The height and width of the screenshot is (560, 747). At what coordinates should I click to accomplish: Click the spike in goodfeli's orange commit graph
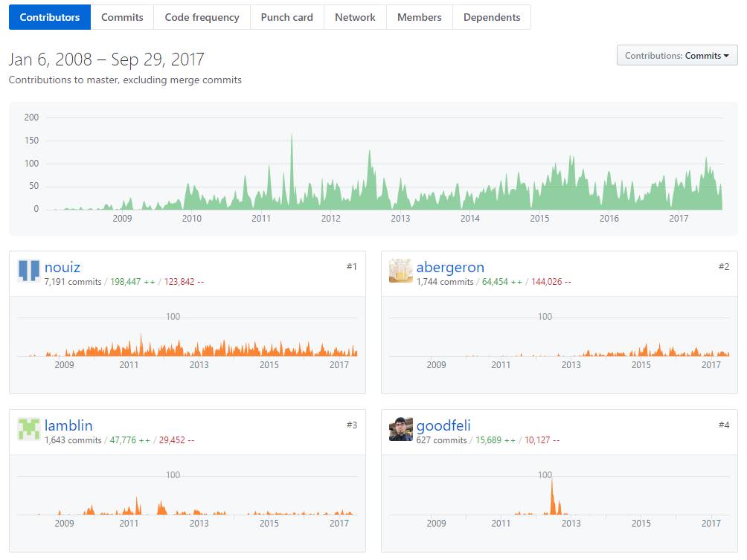tap(552, 496)
